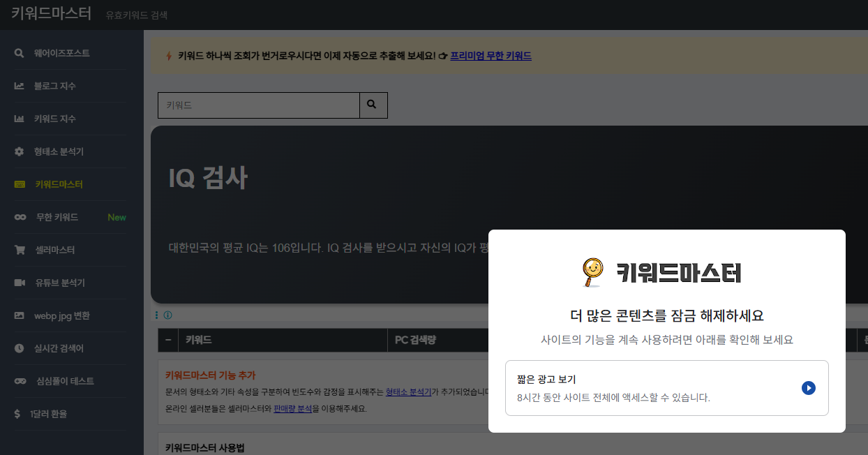Select the dollar icon for 1달러 환율

(x=18, y=414)
